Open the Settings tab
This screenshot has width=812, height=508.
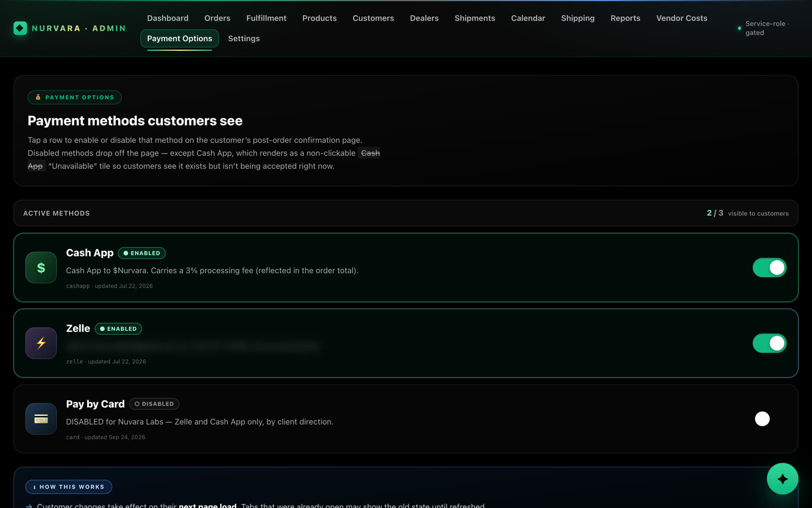[244, 39]
